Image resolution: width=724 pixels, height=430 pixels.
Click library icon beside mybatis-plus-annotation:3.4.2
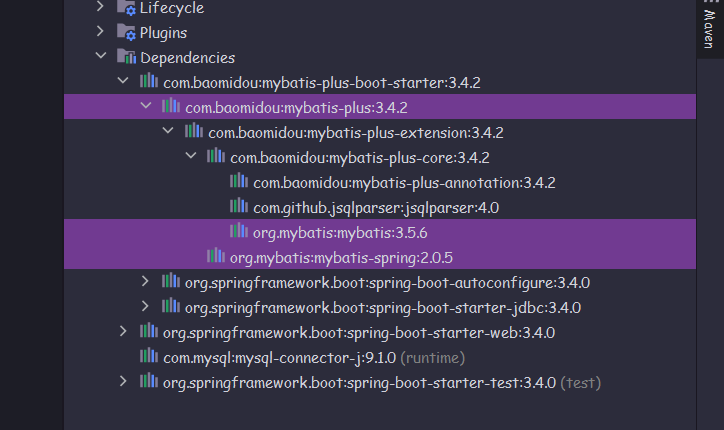[x=238, y=182]
